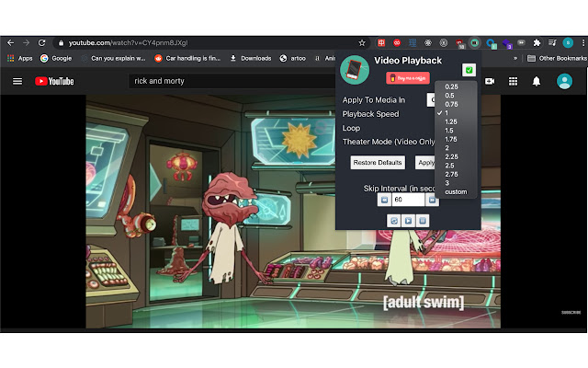588x368 pixels.
Task: Go to YouTube home via logo
Action: 54,81
